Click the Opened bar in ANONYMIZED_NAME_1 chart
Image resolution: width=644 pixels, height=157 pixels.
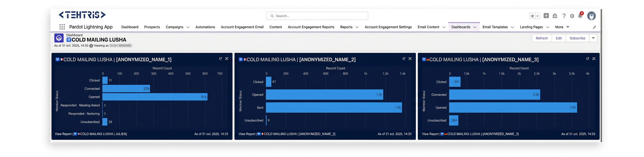(x=155, y=97)
